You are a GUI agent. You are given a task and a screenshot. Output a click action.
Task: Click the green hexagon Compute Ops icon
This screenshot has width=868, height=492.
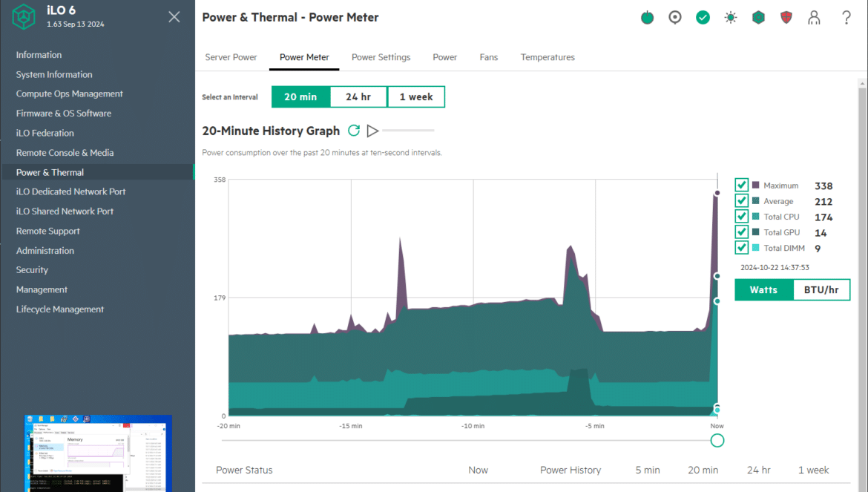(x=758, y=18)
